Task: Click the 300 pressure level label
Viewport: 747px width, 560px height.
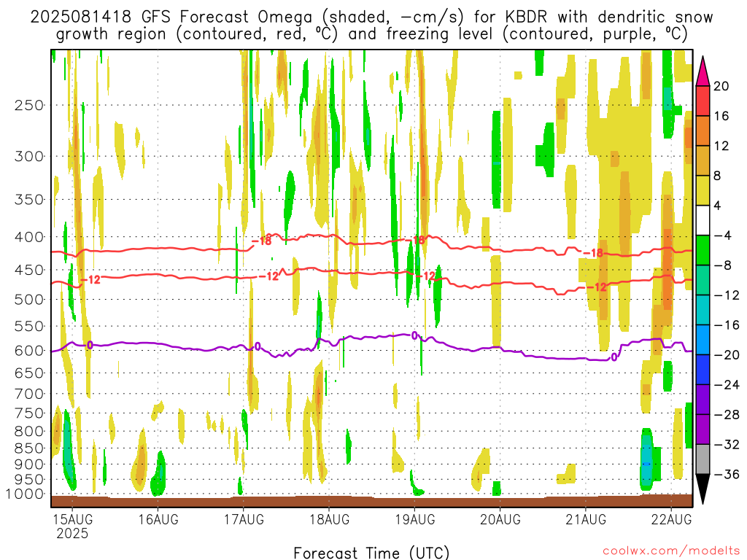Action: (29, 156)
